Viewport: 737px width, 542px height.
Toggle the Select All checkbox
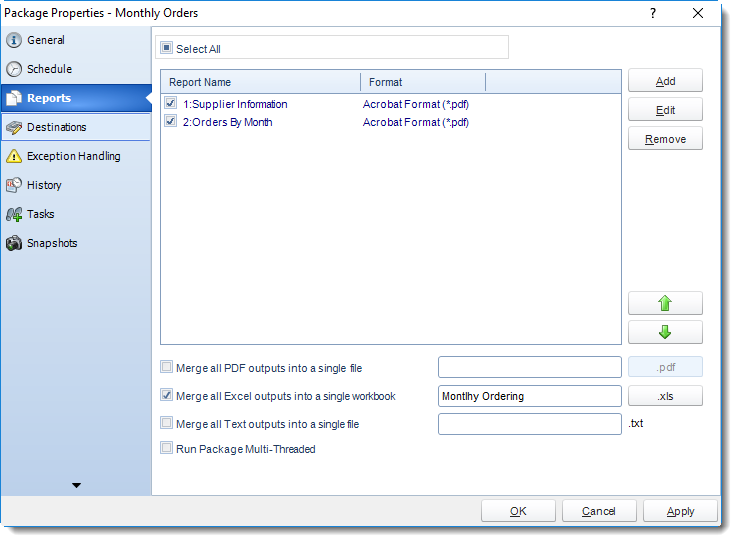tap(166, 48)
